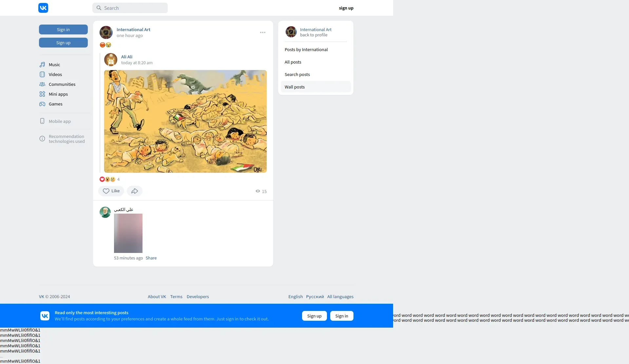Select the Wall posts tab

click(x=295, y=87)
